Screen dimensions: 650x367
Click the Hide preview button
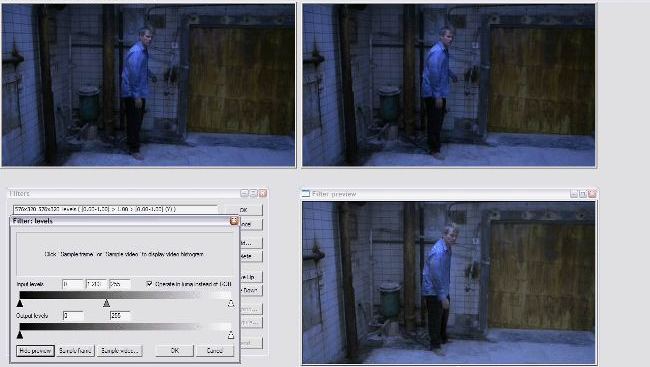coord(35,351)
